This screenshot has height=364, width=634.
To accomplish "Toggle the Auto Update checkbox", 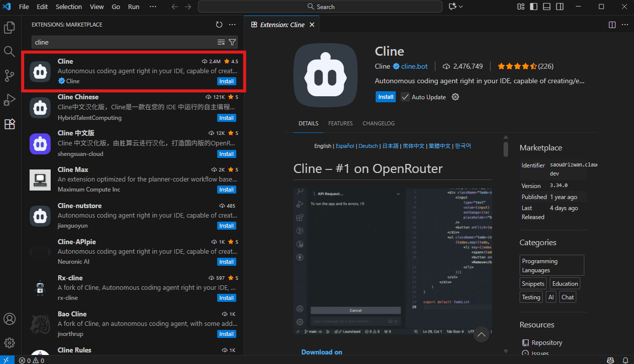I will click(405, 97).
